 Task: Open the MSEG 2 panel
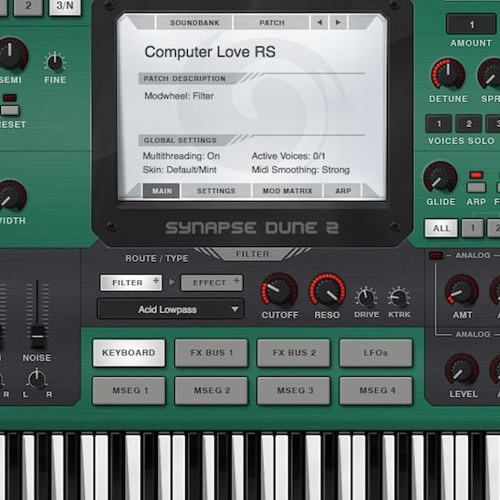point(211,390)
